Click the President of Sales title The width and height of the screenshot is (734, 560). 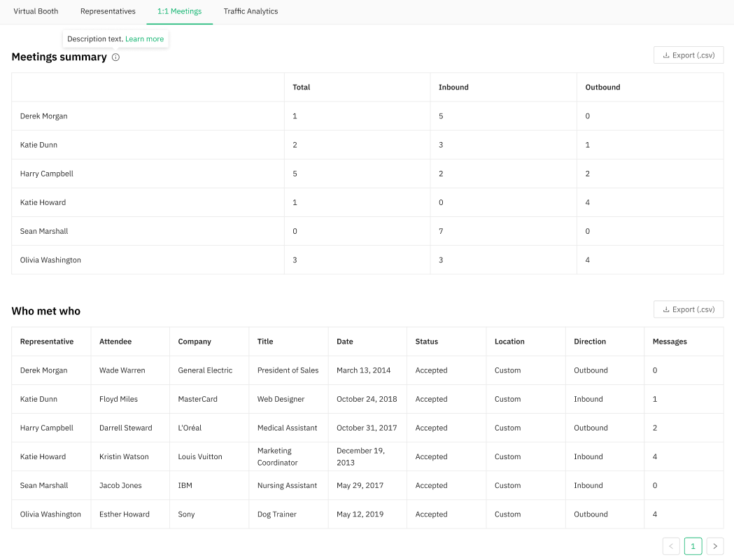(x=288, y=370)
